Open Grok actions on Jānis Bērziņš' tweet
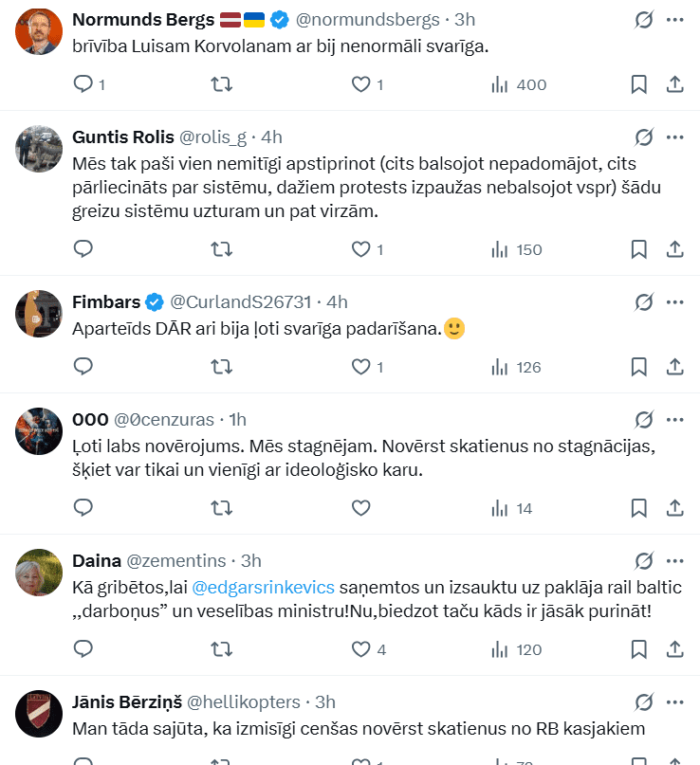The width and height of the screenshot is (700, 765). point(644,701)
